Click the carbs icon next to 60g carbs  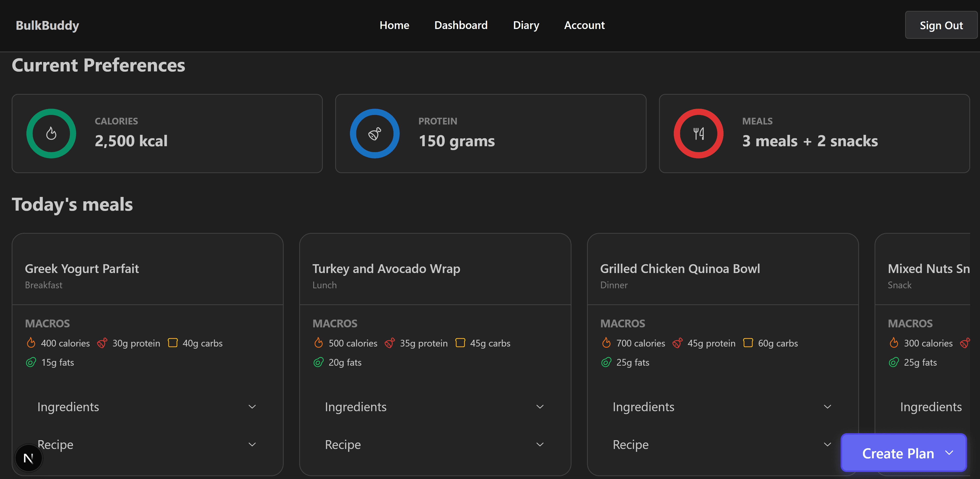click(748, 343)
